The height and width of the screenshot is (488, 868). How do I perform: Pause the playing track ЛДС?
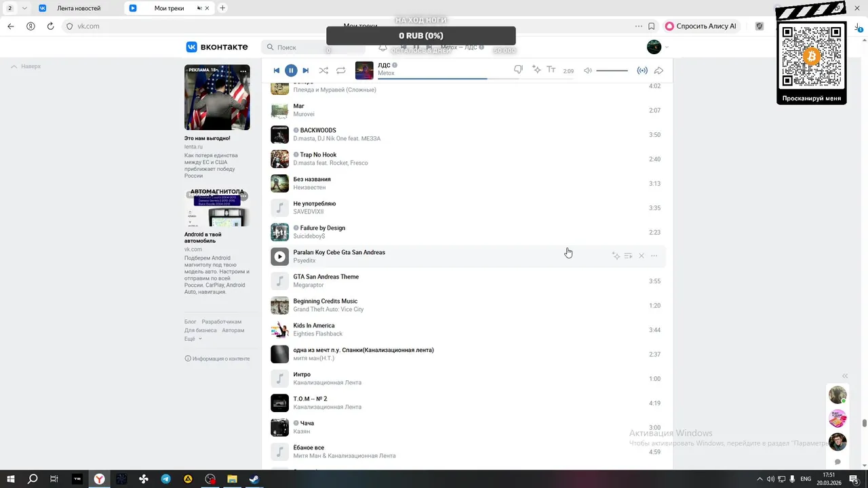coord(291,70)
